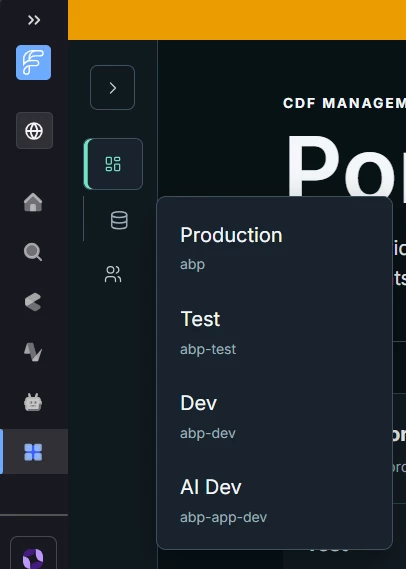Screen dimensions: 406x569
Task: Click the globe icon in sidebar
Action: tap(34, 131)
